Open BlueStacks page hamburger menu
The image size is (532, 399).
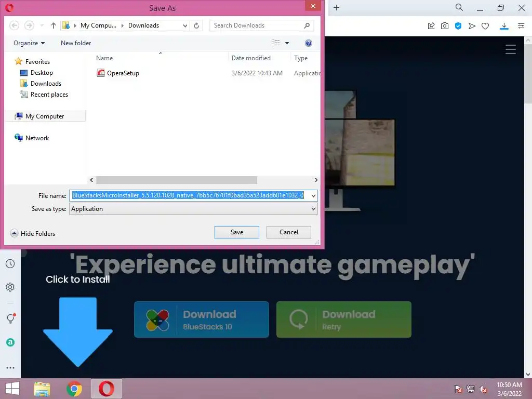(x=510, y=49)
